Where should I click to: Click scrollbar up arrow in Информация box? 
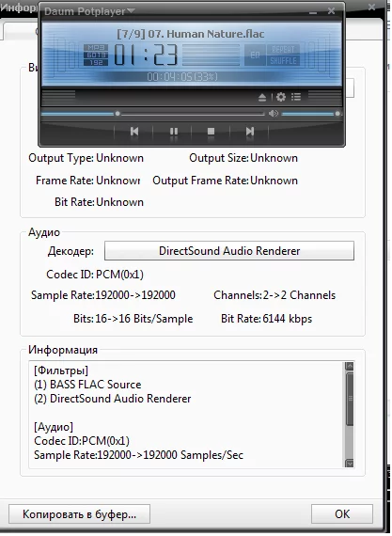350,366
